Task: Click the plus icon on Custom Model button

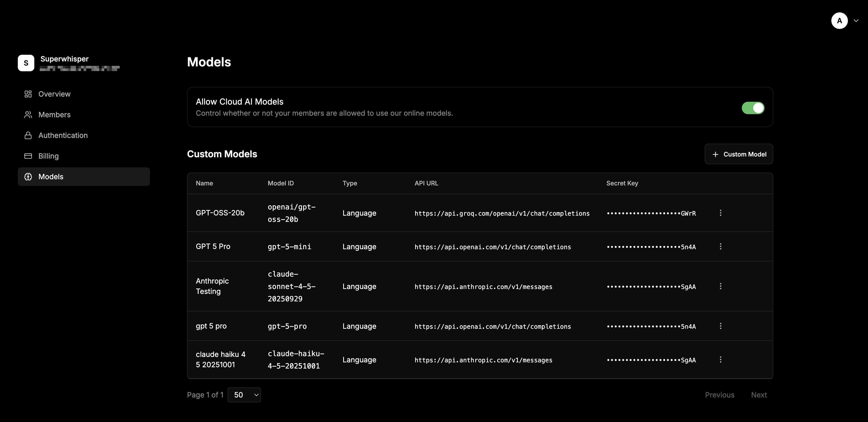Action: 715,154
